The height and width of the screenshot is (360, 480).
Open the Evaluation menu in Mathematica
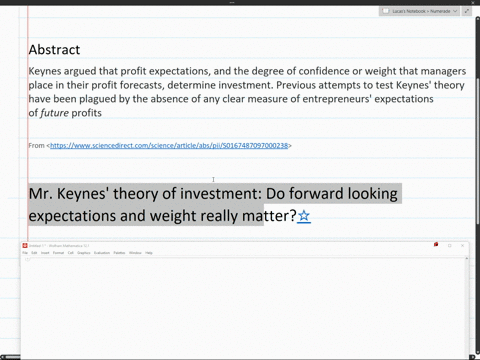tap(102, 253)
